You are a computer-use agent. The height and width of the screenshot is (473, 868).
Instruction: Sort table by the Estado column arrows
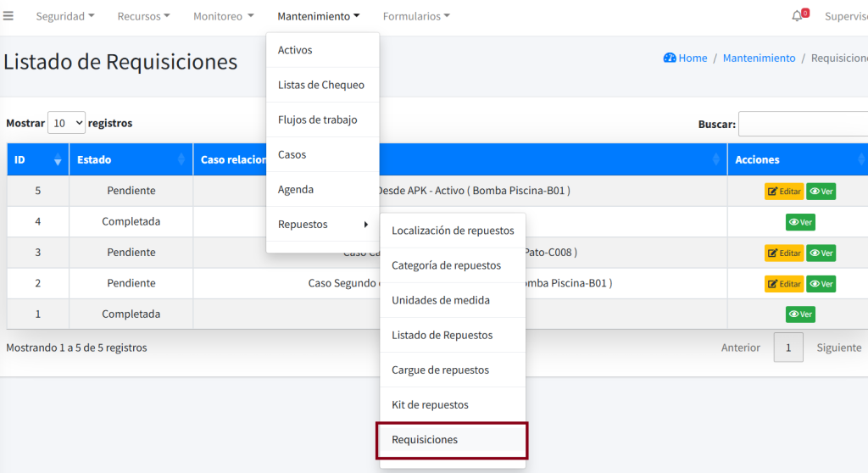coord(181,160)
